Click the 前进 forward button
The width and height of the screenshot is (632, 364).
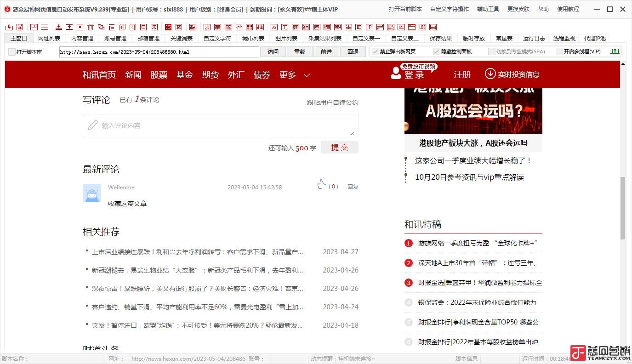[326, 52]
